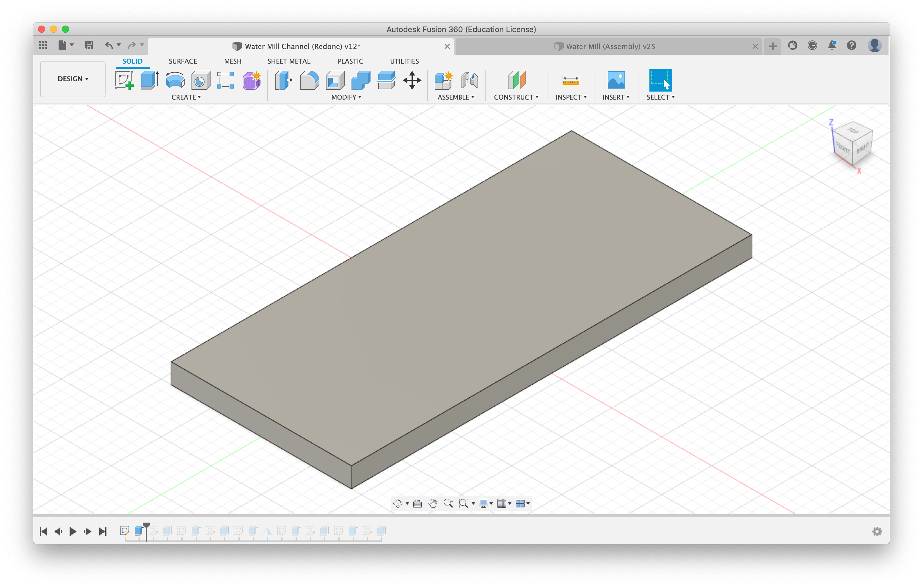
Task: Click the Press Pull tool icon
Action: click(x=284, y=80)
